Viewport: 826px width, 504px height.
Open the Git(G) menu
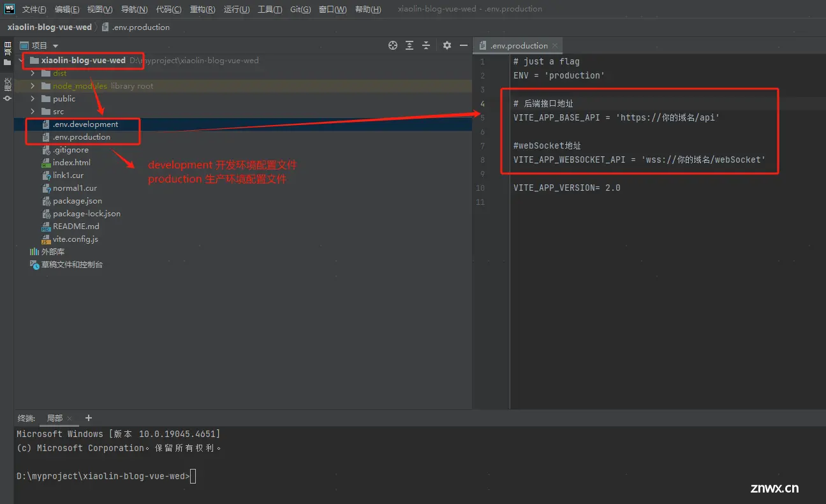coord(300,9)
